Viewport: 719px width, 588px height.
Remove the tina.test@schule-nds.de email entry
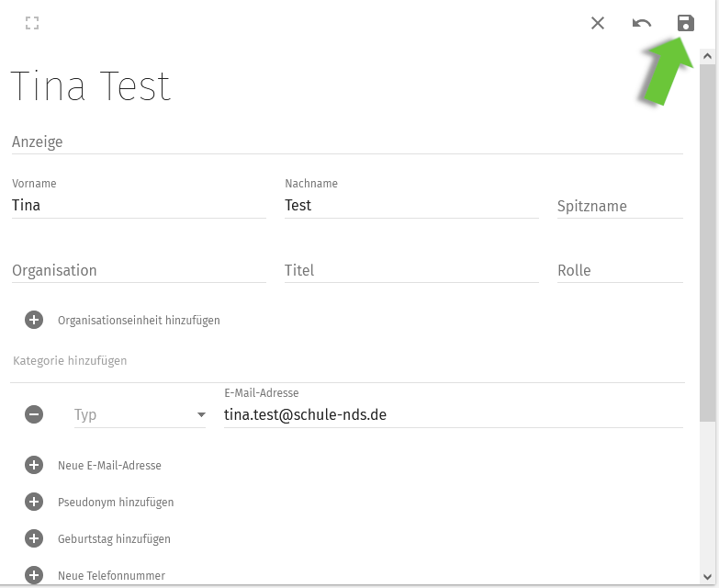[x=34, y=414]
